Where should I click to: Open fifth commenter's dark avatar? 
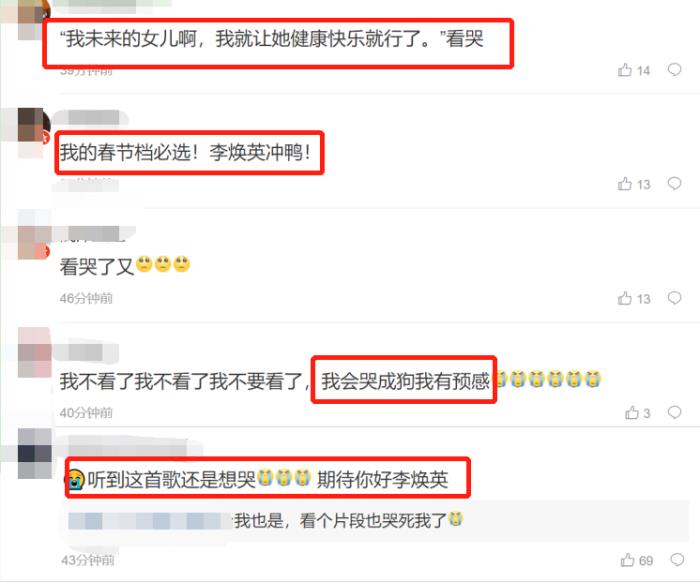click(x=35, y=453)
